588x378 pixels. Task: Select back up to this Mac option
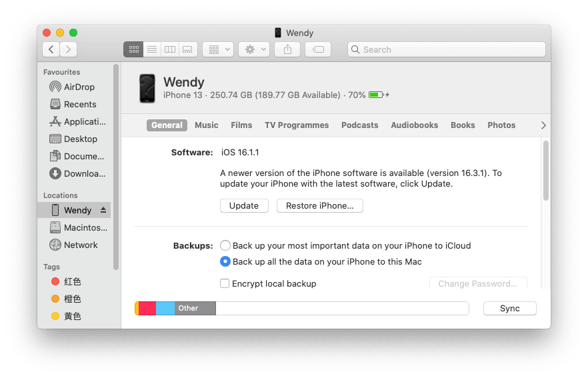click(x=225, y=261)
